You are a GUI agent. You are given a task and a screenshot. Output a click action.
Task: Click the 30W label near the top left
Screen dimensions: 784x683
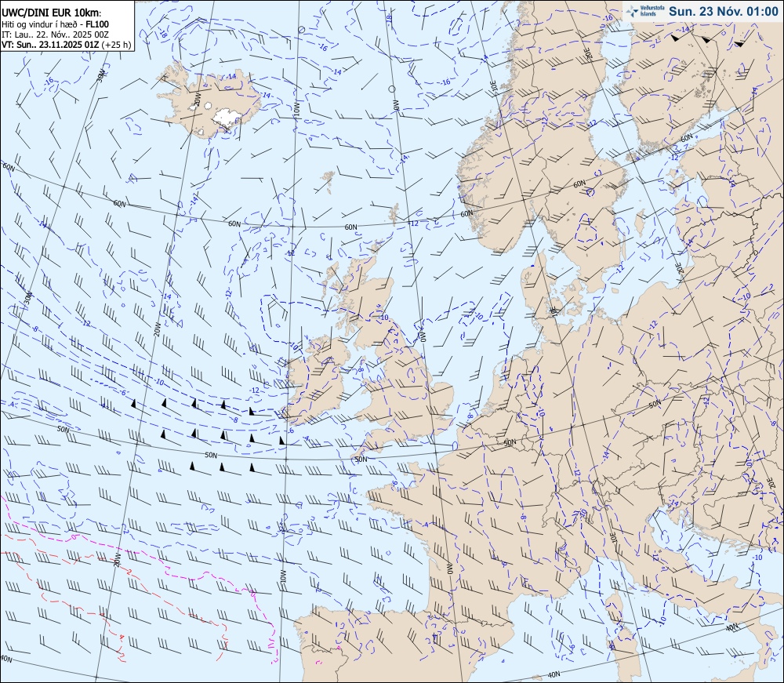tap(100, 76)
